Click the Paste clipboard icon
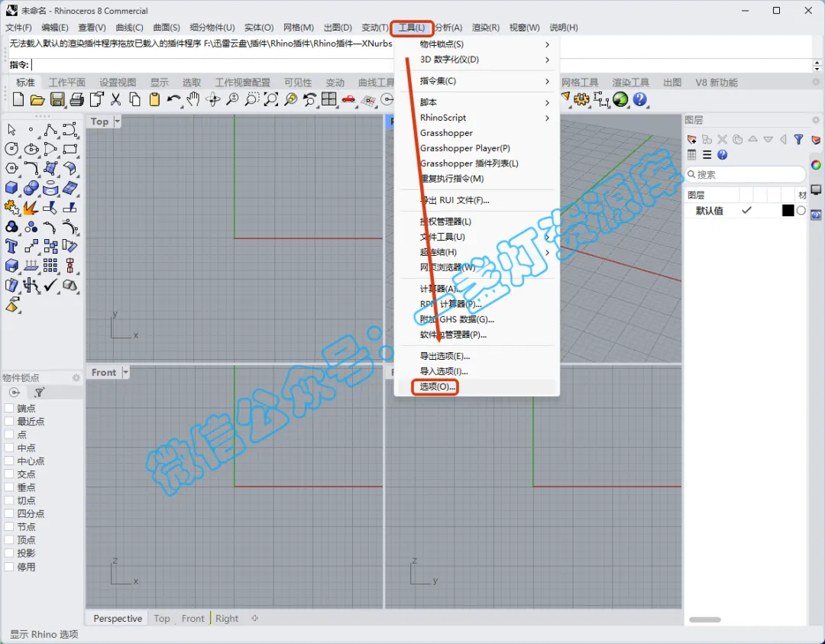 [154, 99]
